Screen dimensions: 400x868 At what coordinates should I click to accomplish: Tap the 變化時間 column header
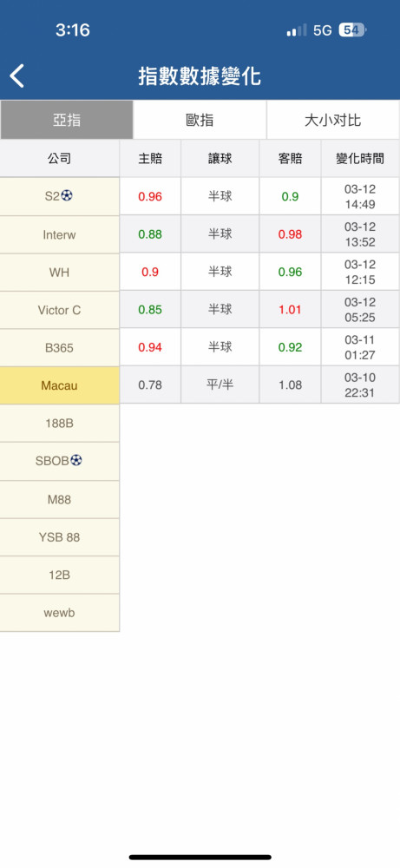[360, 159]
